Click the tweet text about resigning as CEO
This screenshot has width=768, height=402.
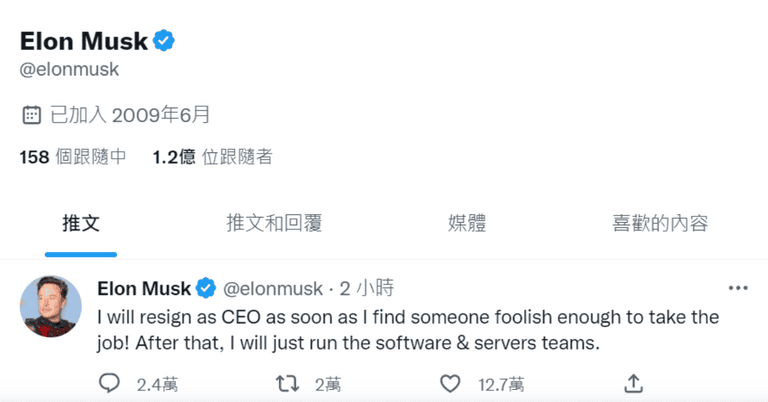pyautogui.click(x=408, y=330)
